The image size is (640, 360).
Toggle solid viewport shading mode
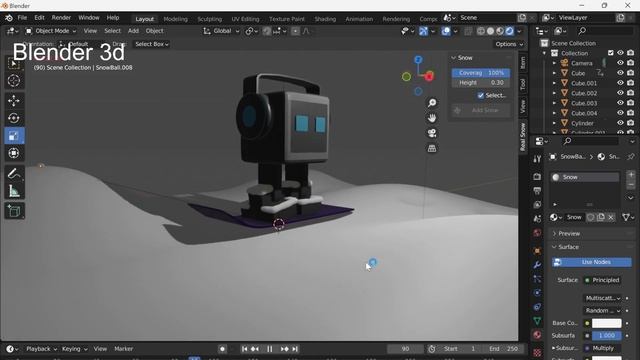pos(491,31)
